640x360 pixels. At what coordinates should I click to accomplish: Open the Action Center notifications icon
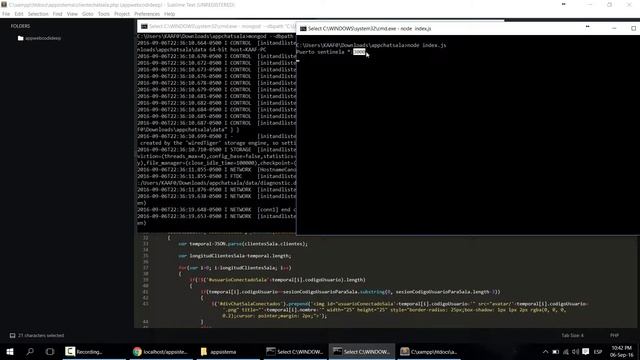click(586, 352)
